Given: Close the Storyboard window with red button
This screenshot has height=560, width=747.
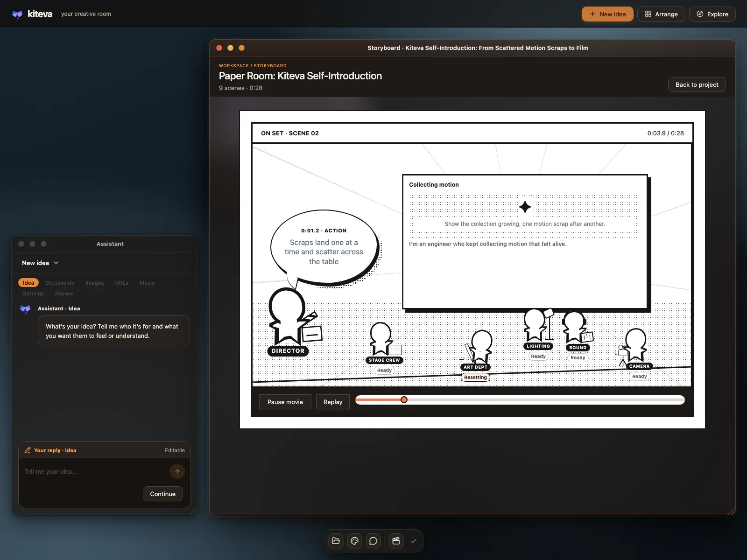Looking at the screenshot, I should coord(219,48).
